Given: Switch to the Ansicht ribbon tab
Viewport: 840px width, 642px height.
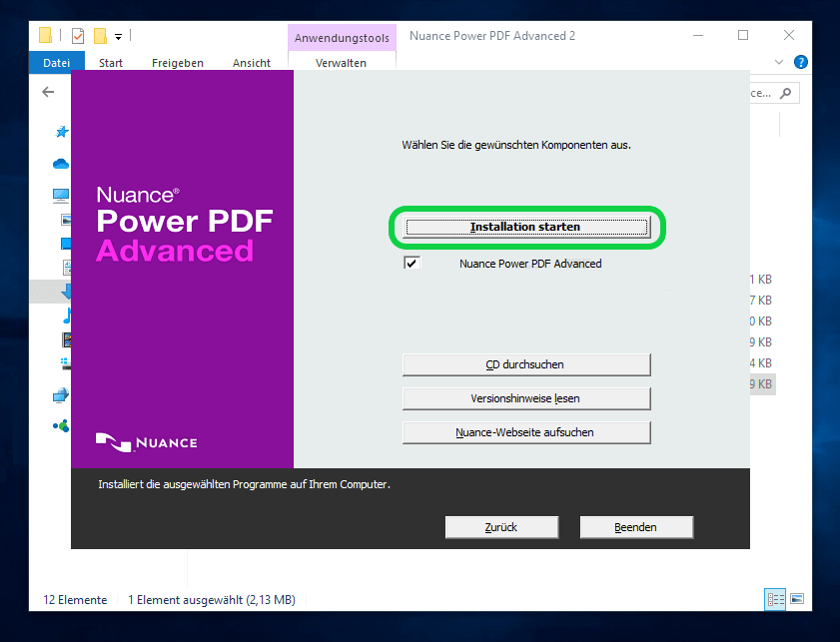Looking at the screenshot, I should coord(252,63).
